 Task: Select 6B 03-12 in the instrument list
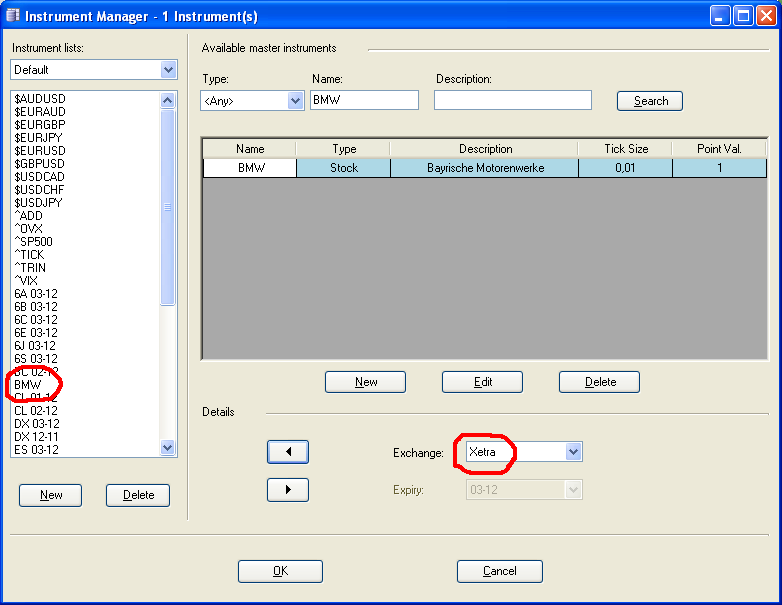[36, 307]
